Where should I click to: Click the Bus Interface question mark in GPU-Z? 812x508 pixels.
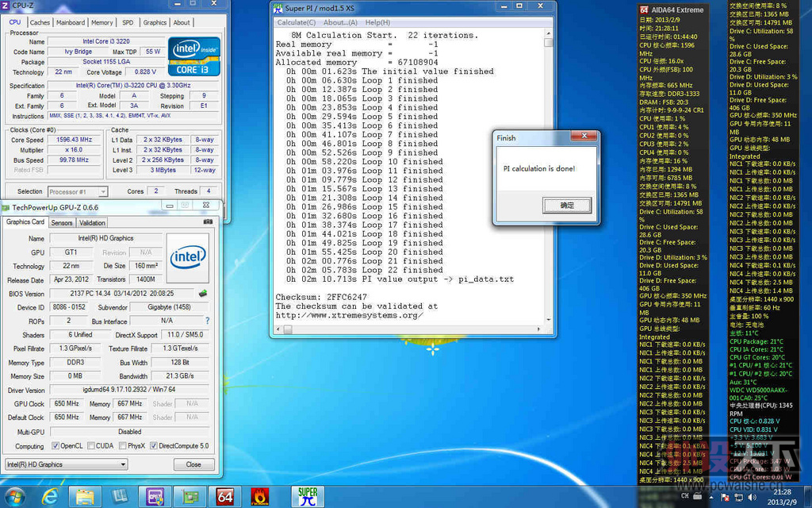coord(208,321)
